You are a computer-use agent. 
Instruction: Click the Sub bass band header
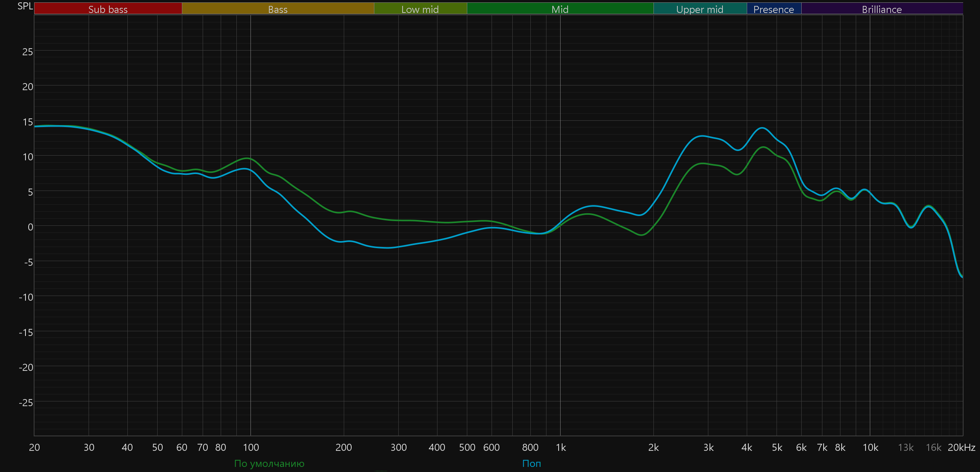(x=108, y=9)
